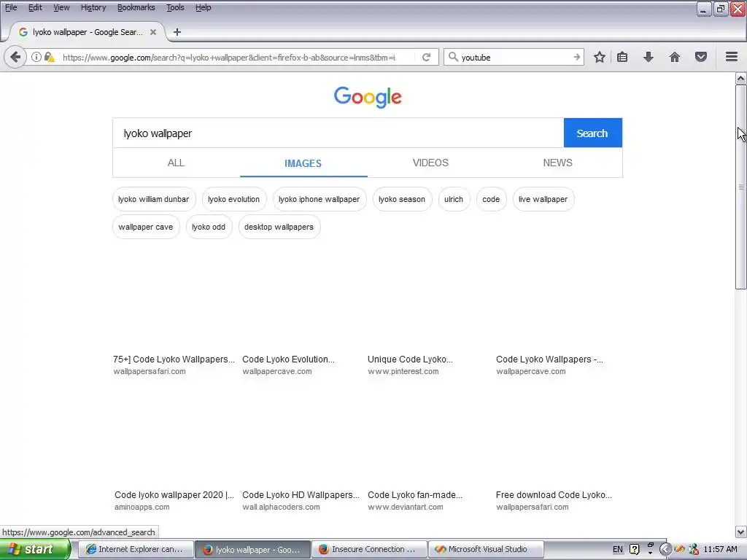This screenshot has width=747, height=560.
Task: Click the Google logo
Action: click(x=368, y=97)
